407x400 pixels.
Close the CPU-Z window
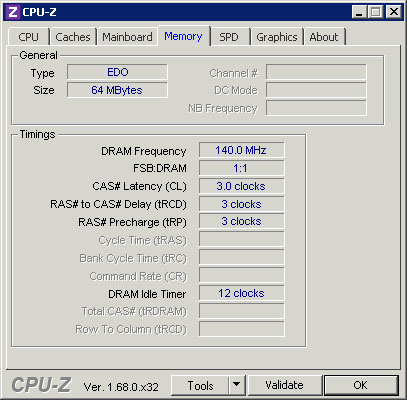click(x=393, y=12)
